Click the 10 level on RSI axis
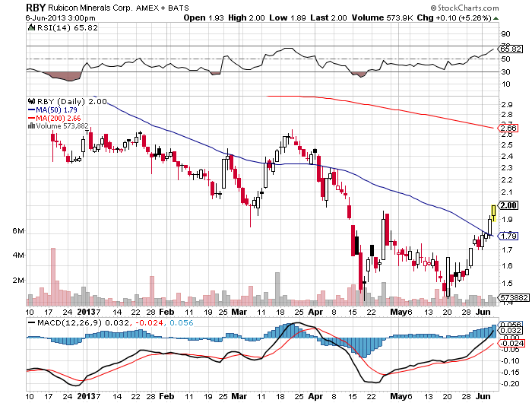Viewport: 532px width, 403px height. click(505, 84)
